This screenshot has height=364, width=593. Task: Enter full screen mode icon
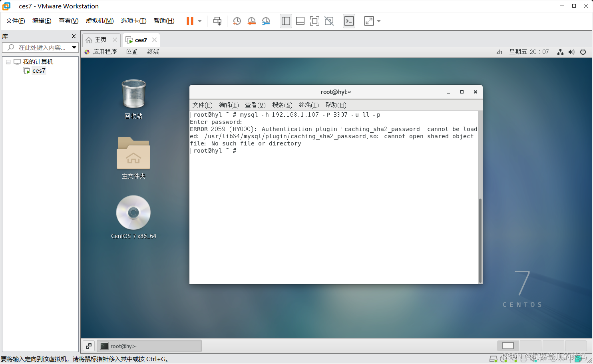pyautogui.click(x=314, y=21)
